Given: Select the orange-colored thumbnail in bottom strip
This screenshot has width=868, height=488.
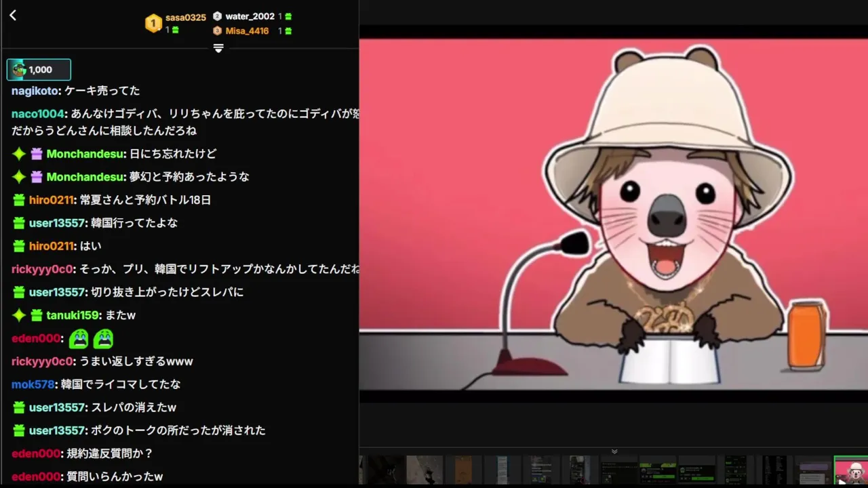Looking at the screenshot, I should [463, 470].
